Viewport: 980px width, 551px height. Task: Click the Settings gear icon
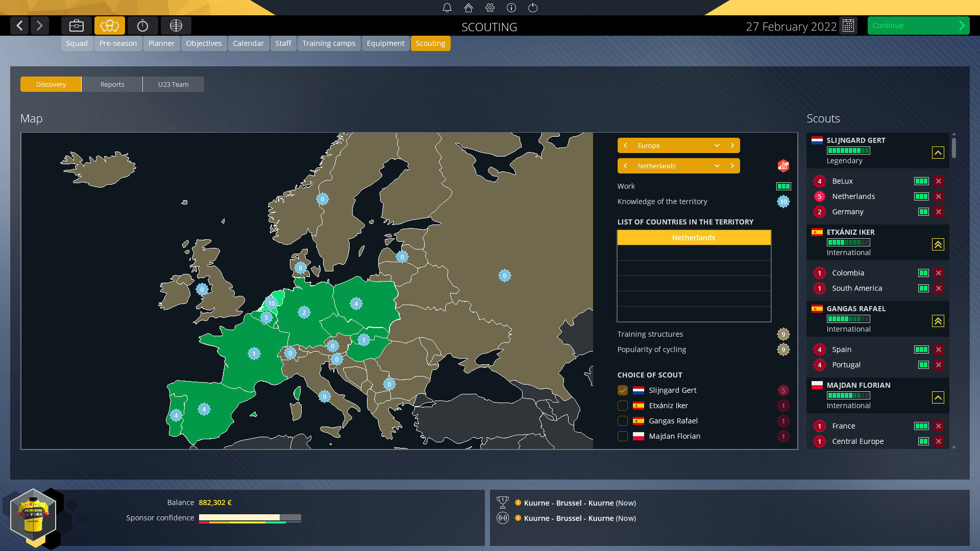(489, 8)
